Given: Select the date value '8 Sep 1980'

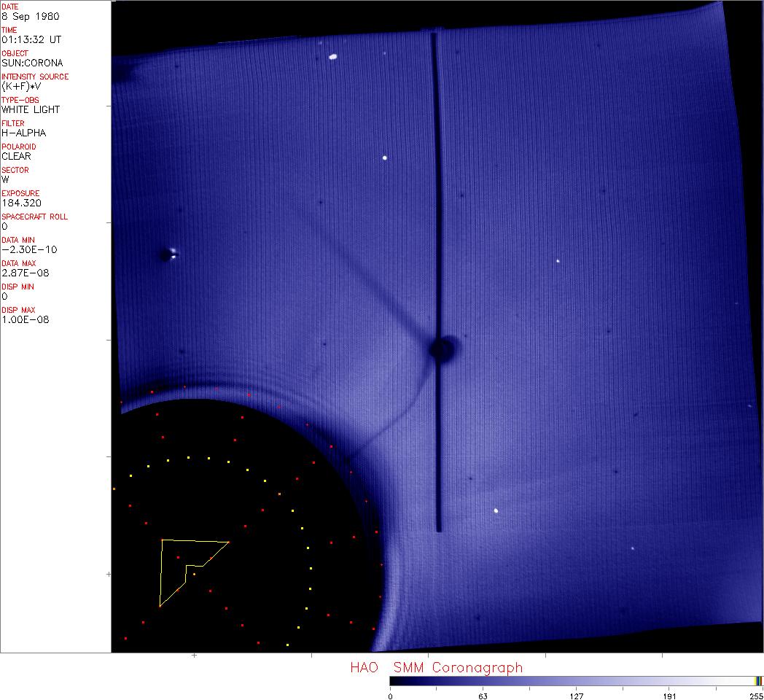Looking at the screenshot, I should tap(31, 16).
